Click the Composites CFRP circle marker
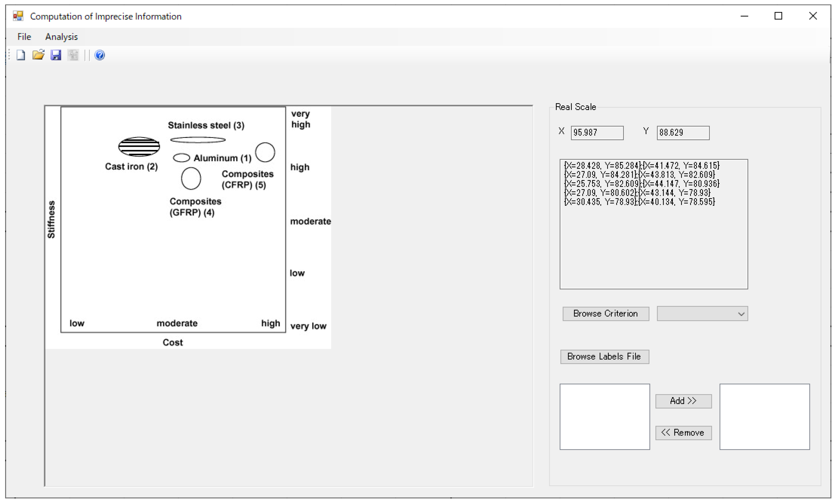Screen dimensions: 837x504 (265, 152)
